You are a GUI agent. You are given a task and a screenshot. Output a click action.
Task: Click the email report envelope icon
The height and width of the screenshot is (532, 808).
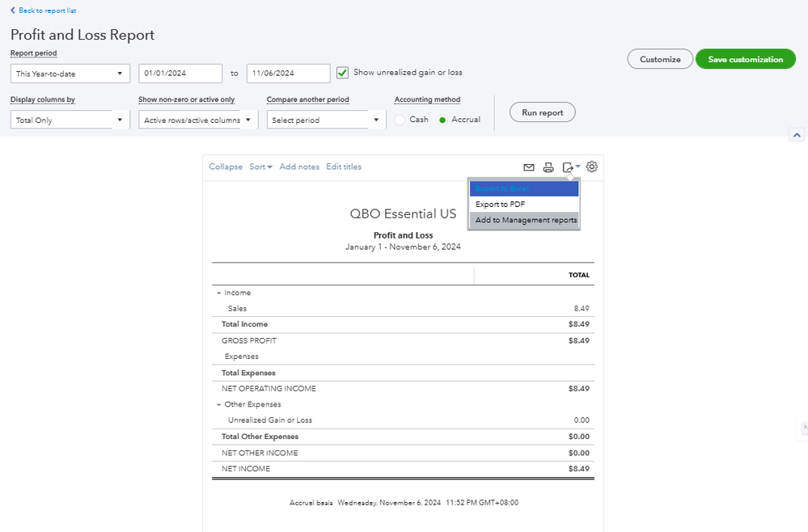(529, 167)
